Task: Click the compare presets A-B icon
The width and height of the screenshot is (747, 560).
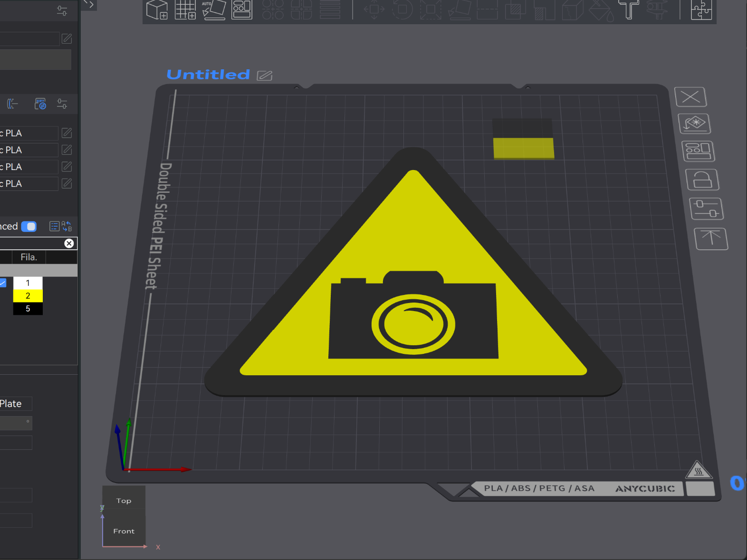Action: (67, 227)
